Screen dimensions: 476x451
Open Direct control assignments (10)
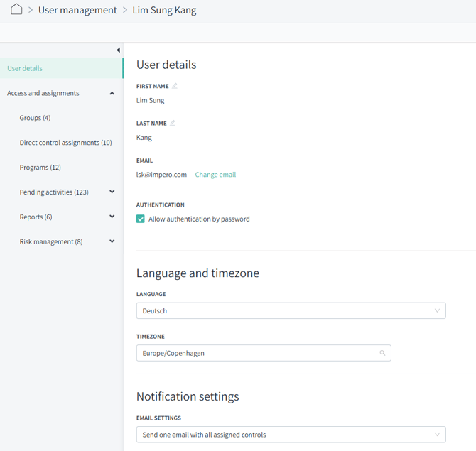65,143
